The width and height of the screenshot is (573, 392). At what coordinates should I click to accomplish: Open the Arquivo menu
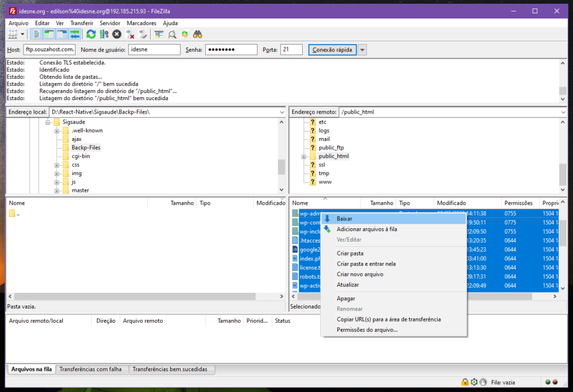point(18,23)
